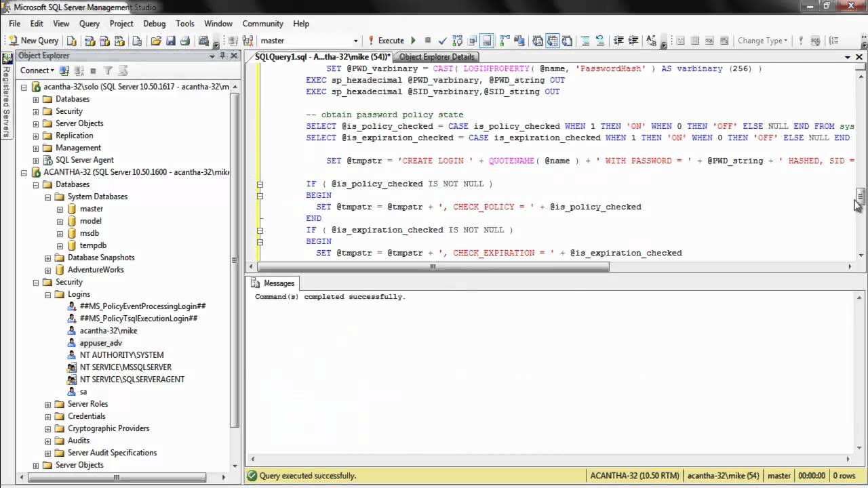Click Connect Object Explorer icon

[64, 70]
